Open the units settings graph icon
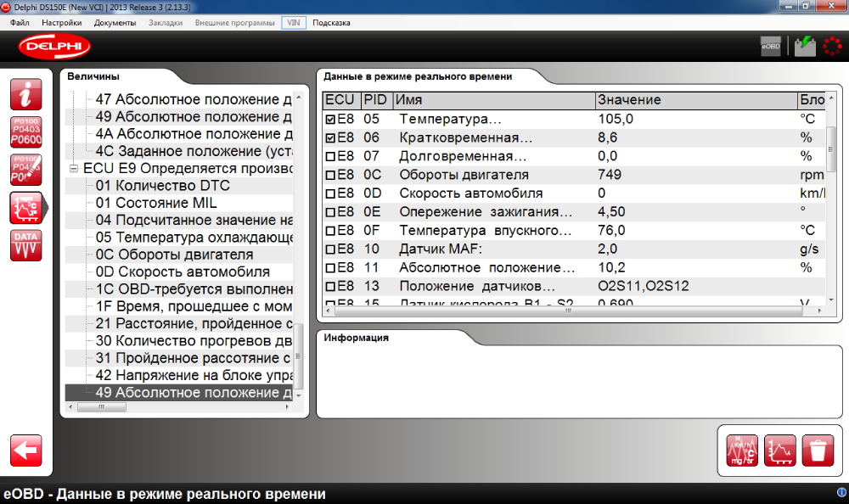 coord(742,450)
